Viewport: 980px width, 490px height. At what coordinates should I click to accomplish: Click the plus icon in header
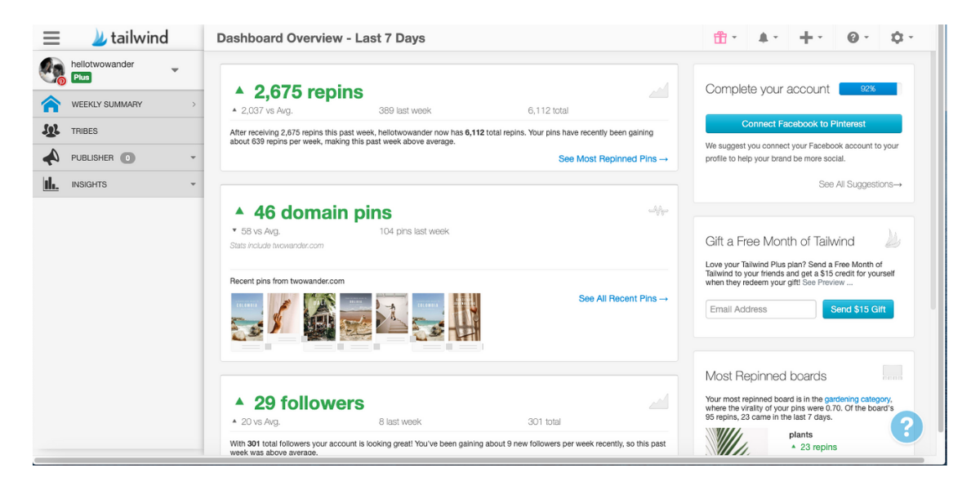809,38
